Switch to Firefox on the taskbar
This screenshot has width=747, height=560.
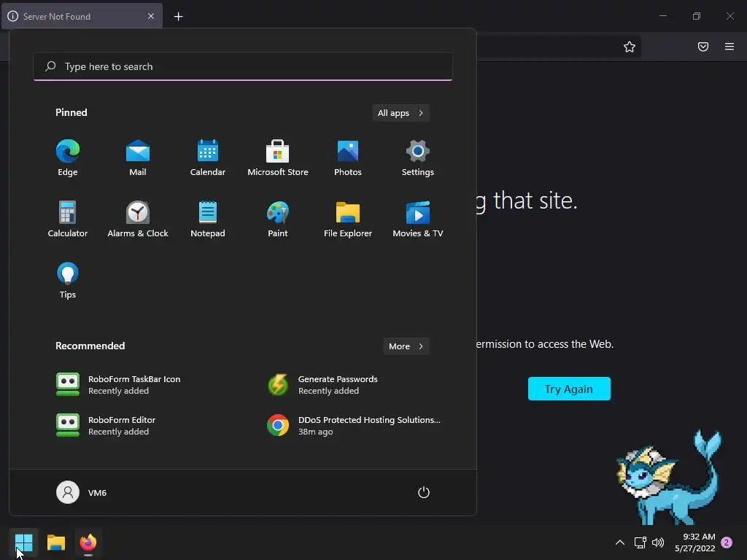click(x=88, y=542)
